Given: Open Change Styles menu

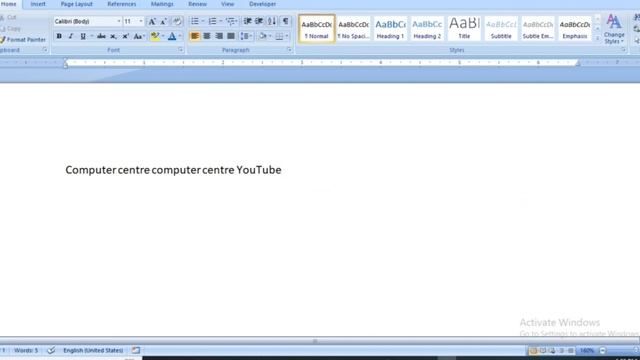Looking at the screenshot, I should tap(614, 29).
